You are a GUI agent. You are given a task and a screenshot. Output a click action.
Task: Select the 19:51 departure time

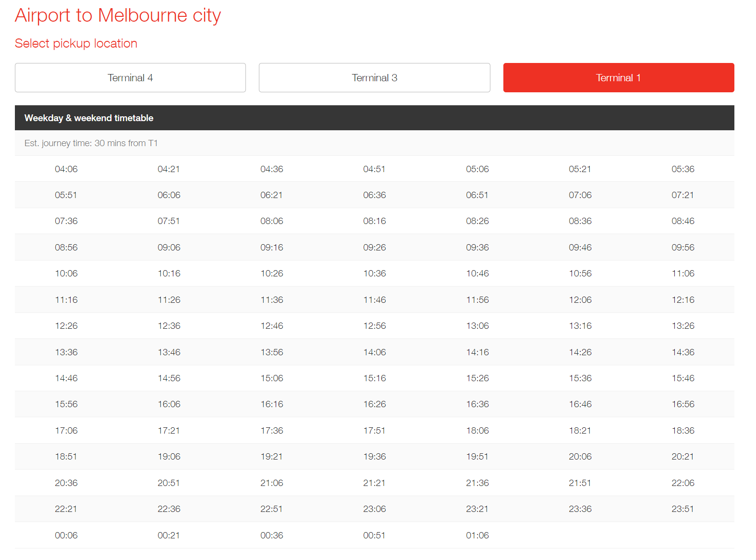[x=477, y=457]
